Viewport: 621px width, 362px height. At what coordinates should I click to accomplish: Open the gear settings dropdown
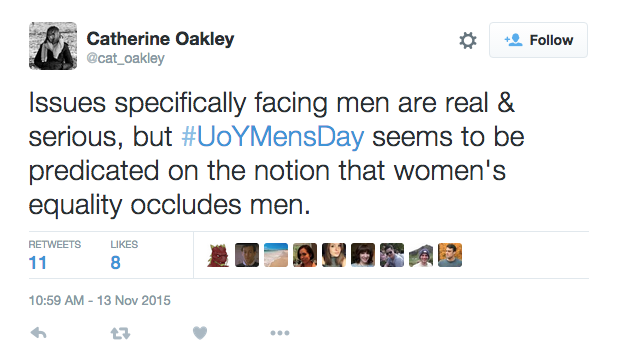(468, 40)
